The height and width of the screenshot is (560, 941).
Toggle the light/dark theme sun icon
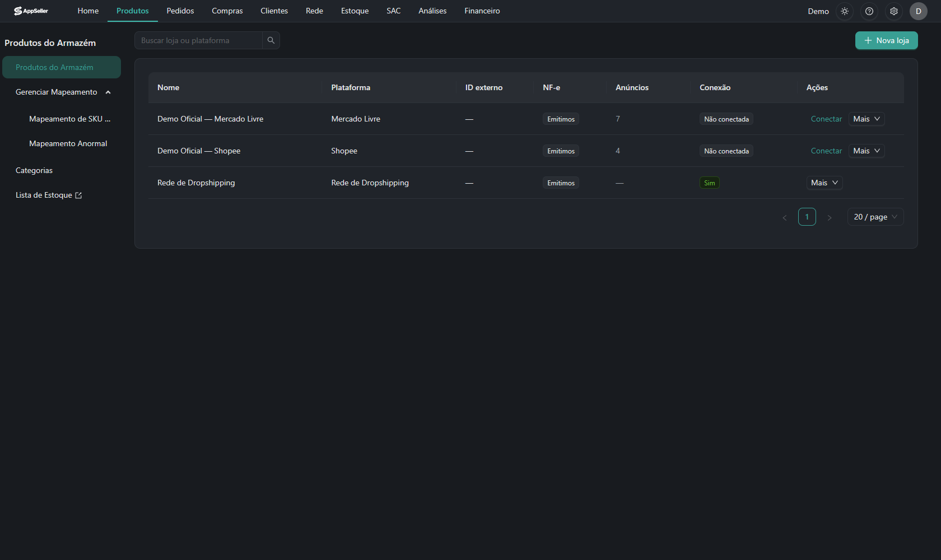click(845, 11)
